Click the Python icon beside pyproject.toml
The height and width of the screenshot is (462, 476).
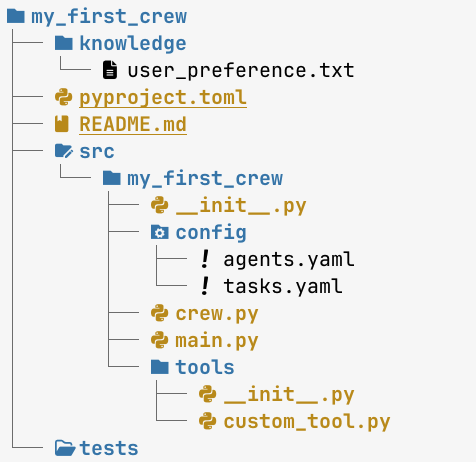click(63, 97)
